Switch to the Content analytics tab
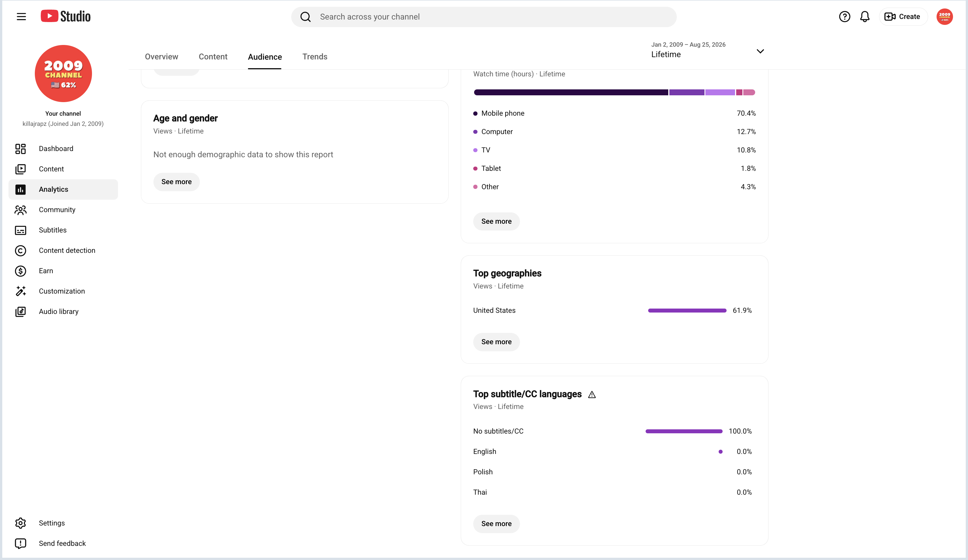The width and height of the screenshot is (968, 560). [213, 57]
